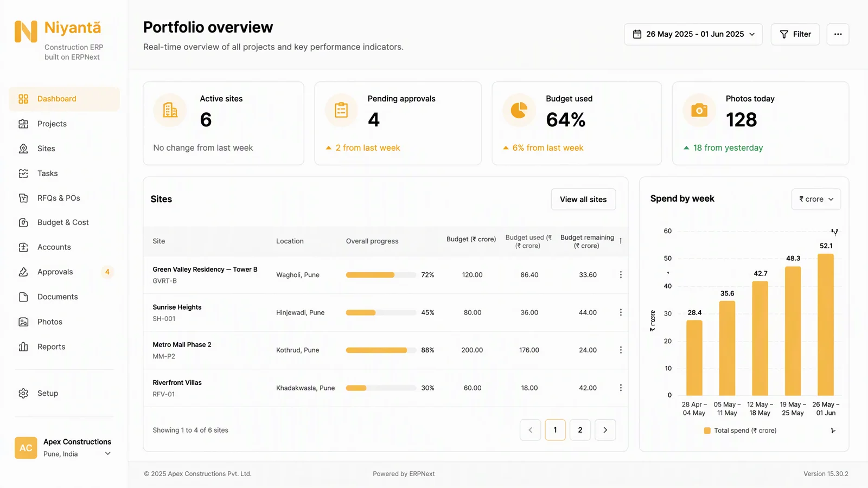Viewport: 868px width, 488px height.
Task: Open the more options ellipsis button in header
Action: click(x=838, y=34)
